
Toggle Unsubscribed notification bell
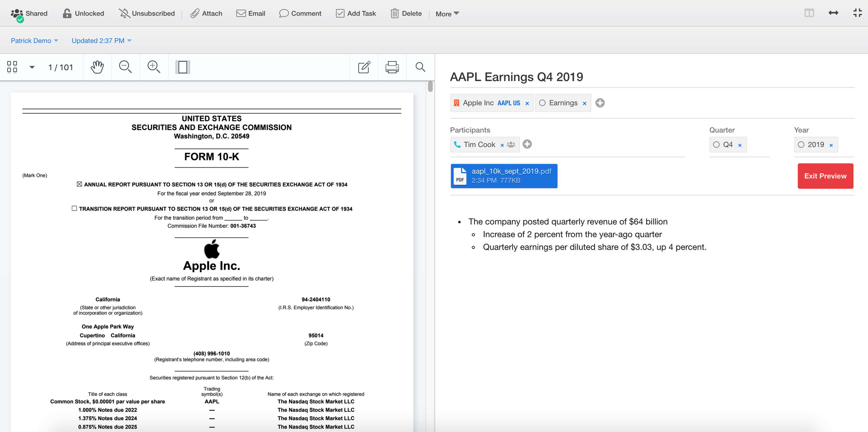pos(146,14)
